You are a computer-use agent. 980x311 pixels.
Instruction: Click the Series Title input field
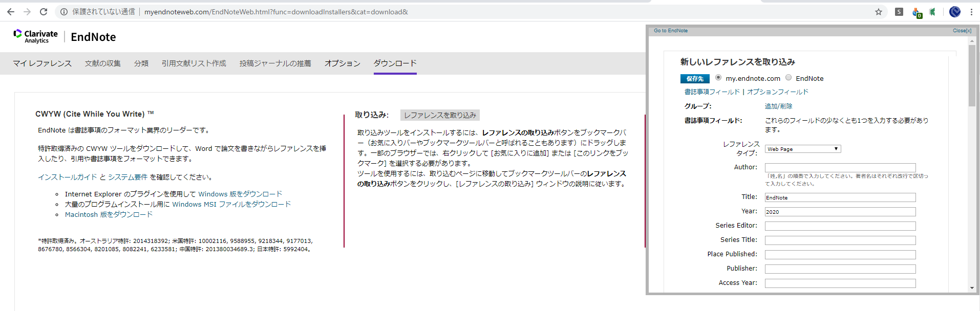[840, 240]
